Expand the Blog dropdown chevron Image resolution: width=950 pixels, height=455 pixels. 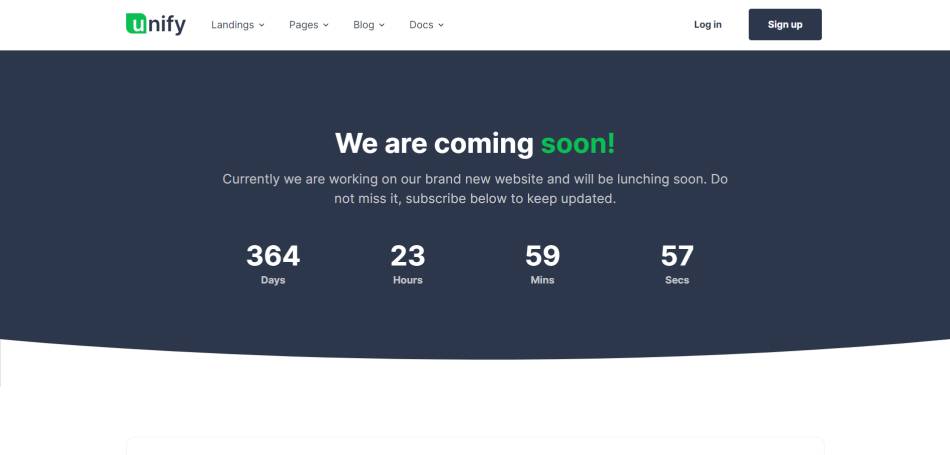382,25
